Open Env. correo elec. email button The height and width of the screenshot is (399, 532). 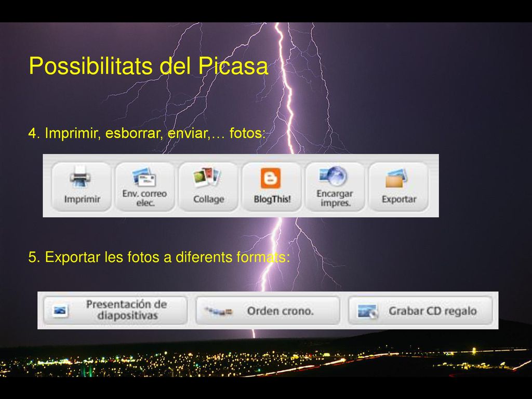[x=145, y=187]
